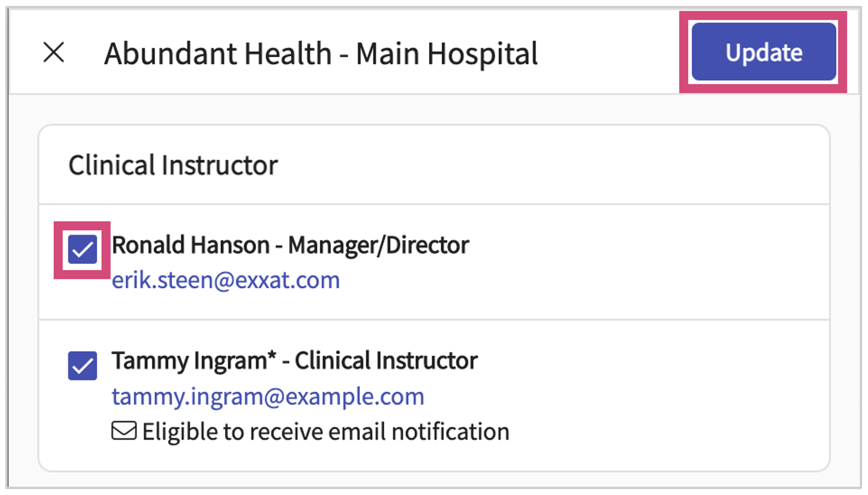Click the Eligible to receive email notification text
868x495 pixels.
326,432
